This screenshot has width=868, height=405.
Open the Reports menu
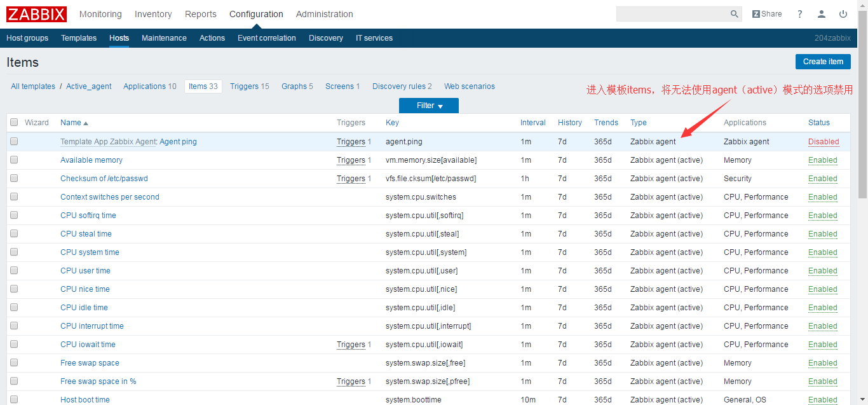point(201,14)
